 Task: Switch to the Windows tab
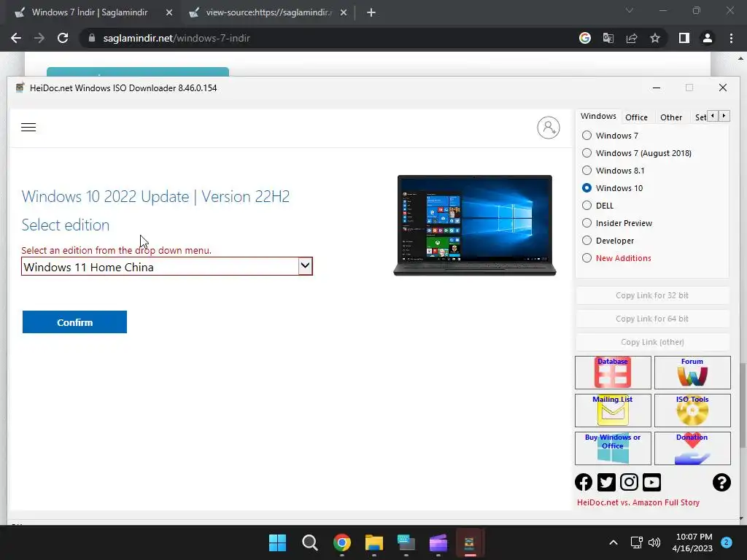coord(598,116)
